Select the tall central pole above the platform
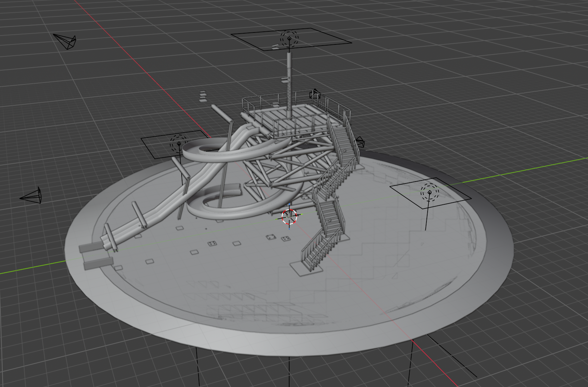The image size is (588, 387). [289, 81]
